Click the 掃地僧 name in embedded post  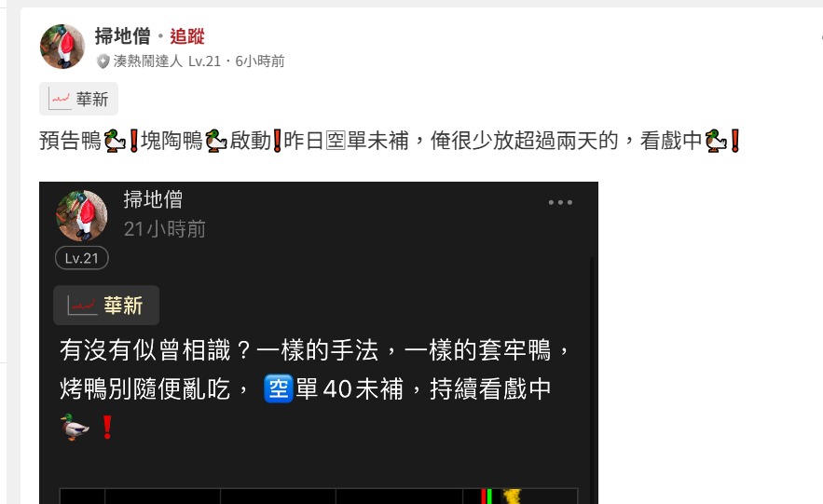point(153,199)
